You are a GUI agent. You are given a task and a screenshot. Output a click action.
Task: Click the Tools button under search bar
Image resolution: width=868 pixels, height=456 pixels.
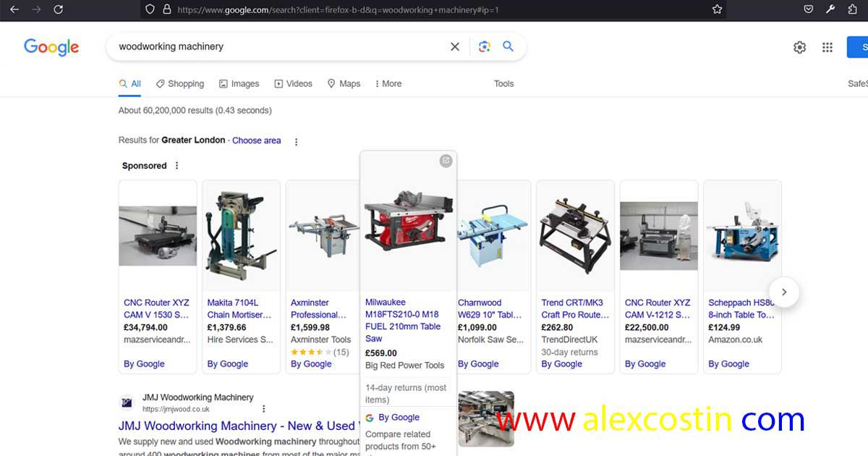click(x=503, y=84)
